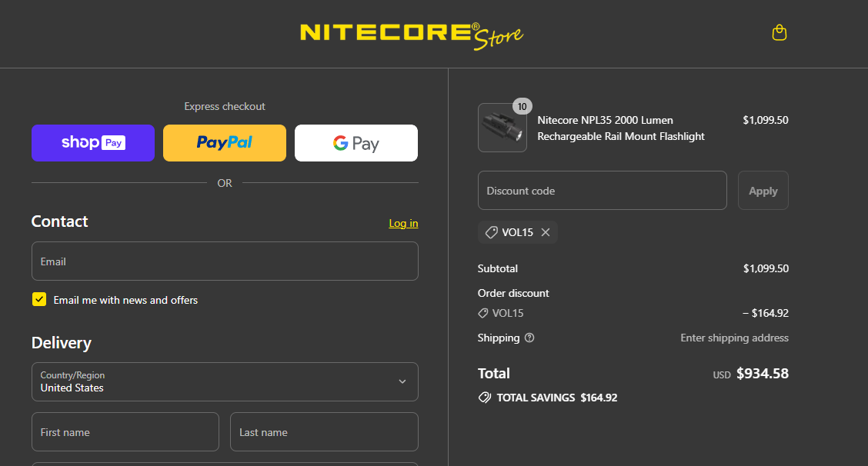Click the discount amount – $164.92
This screenshot has height=466, width=868.
[x=766, y=313]
